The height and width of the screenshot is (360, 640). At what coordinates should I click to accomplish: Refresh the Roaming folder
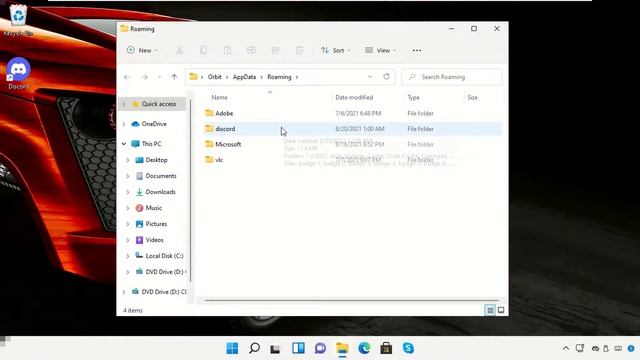click(386, 77)
